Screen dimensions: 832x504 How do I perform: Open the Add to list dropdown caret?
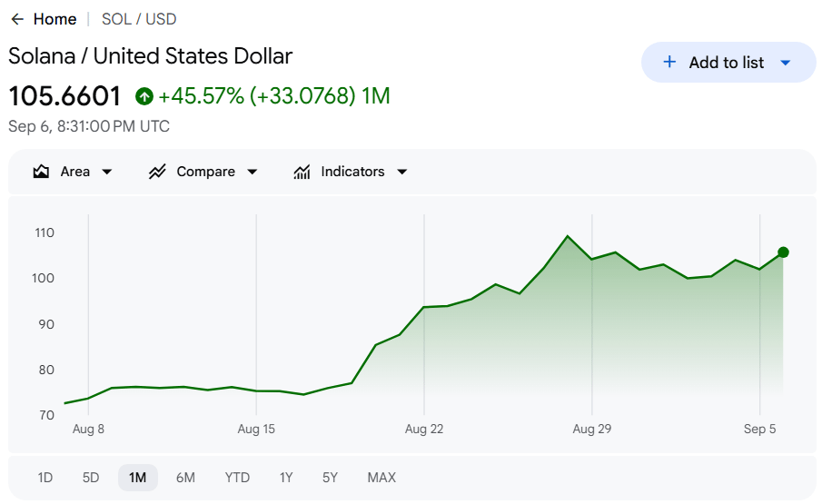click(786, 63)
